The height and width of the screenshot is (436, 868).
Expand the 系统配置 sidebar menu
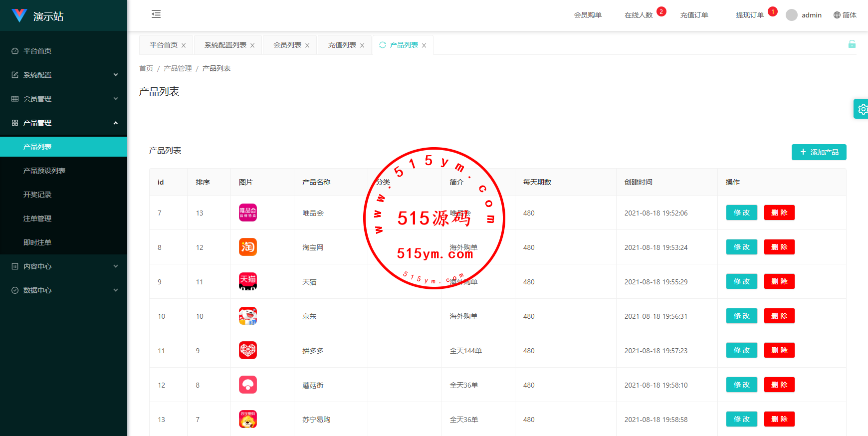pyautogui.click(x=63, y=75)
